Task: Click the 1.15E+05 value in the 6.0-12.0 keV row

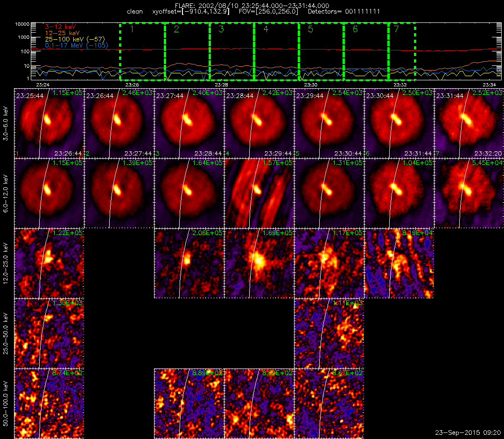Action: [68, 163]
